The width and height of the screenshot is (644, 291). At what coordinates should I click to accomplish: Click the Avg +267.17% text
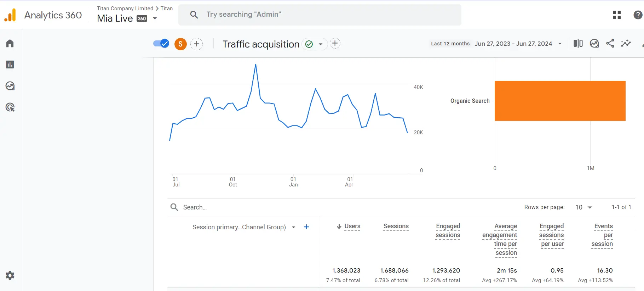pyautogui.click(x=499, y=280)
